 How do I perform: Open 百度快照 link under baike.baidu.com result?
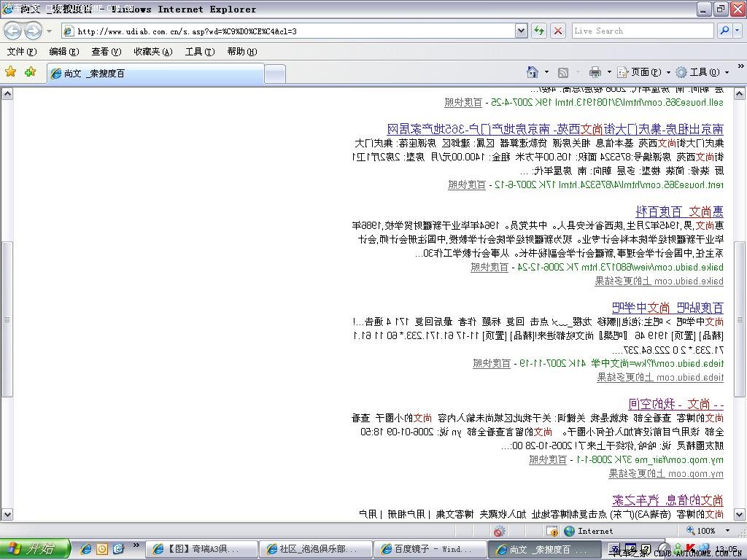point(489,267)
